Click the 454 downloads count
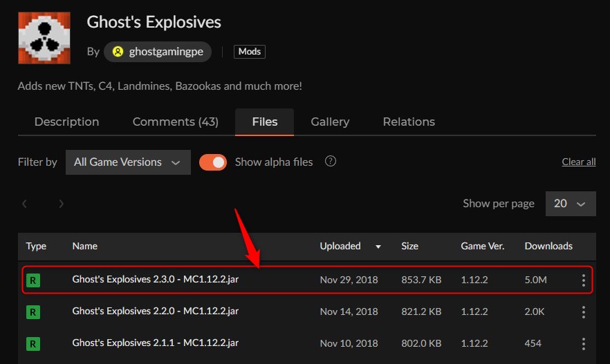 533,343
